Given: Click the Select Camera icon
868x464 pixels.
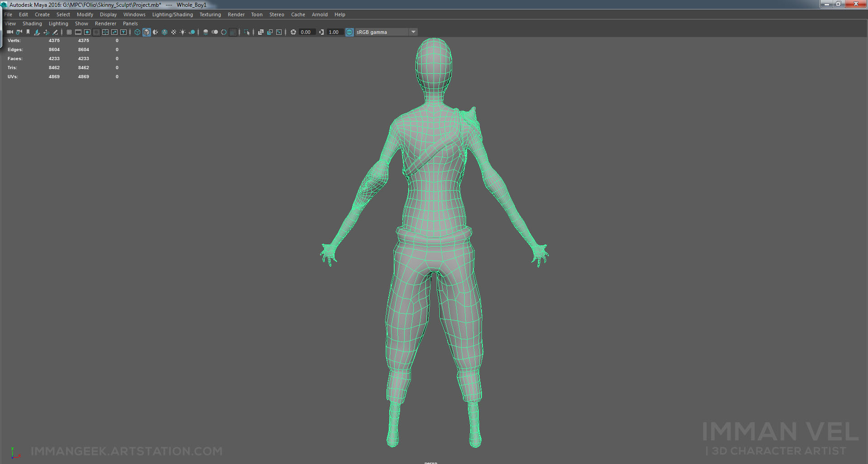Looking at the screenshot, I should (x=9, y=32).
